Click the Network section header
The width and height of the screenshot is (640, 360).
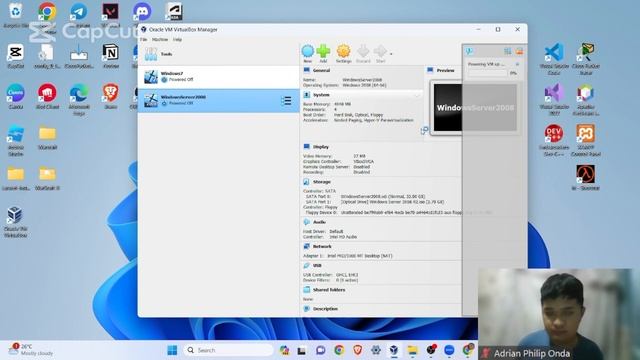[322, 247]
